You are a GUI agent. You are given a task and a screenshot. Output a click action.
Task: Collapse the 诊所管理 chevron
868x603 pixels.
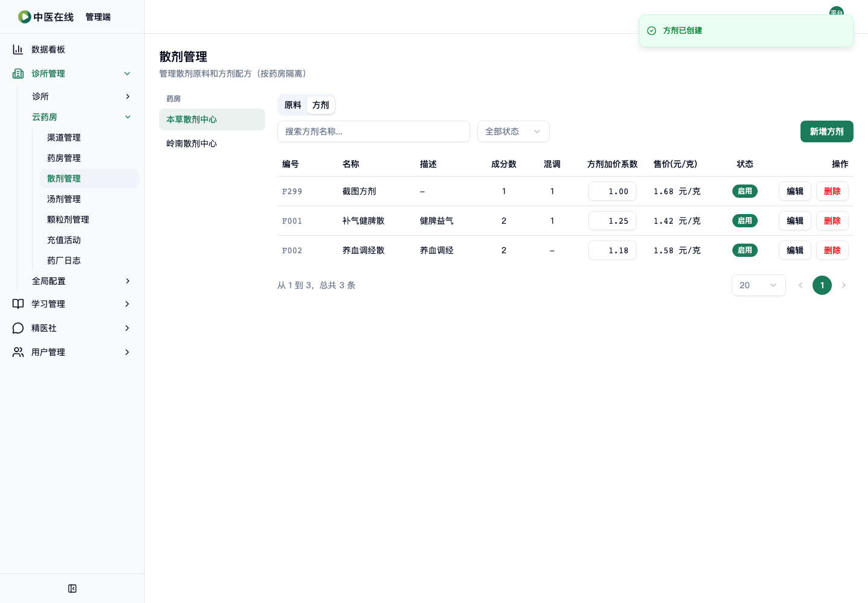tap(127, 74)
